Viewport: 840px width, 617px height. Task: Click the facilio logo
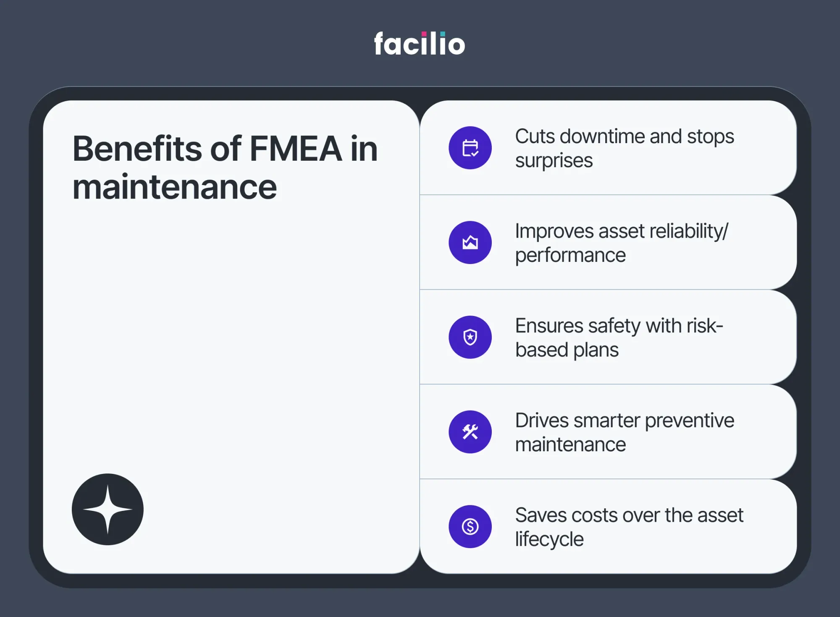[420, 44]
